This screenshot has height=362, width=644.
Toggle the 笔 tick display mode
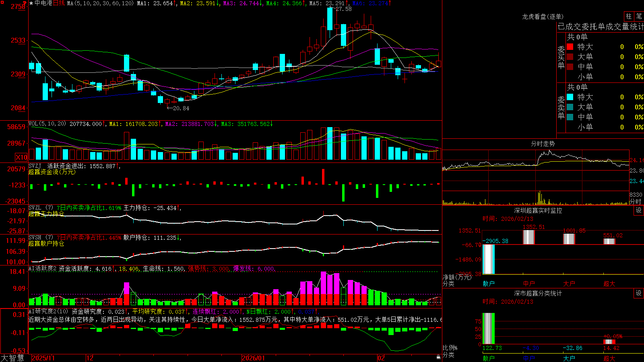pos(639,16)
